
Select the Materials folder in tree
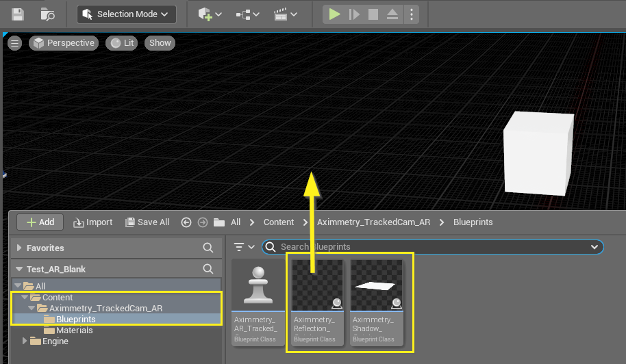pyautogui.click(x=74, y=330)
